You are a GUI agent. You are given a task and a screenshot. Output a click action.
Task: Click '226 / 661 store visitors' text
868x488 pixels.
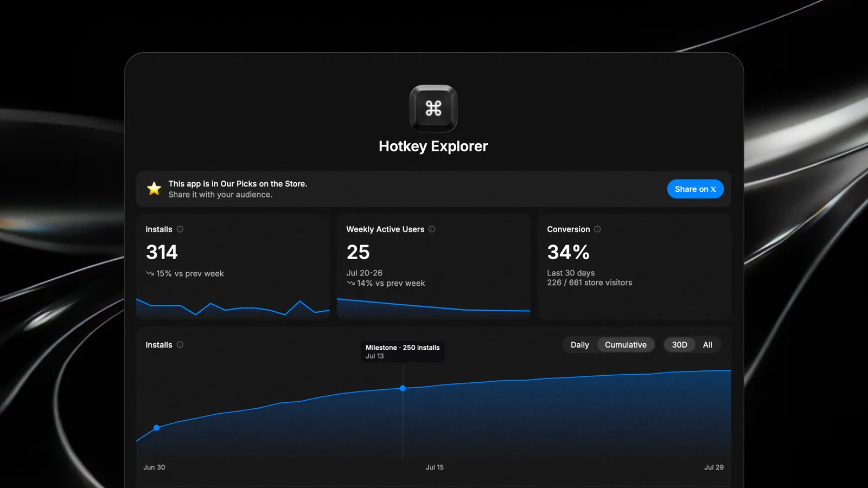[590, 282]
